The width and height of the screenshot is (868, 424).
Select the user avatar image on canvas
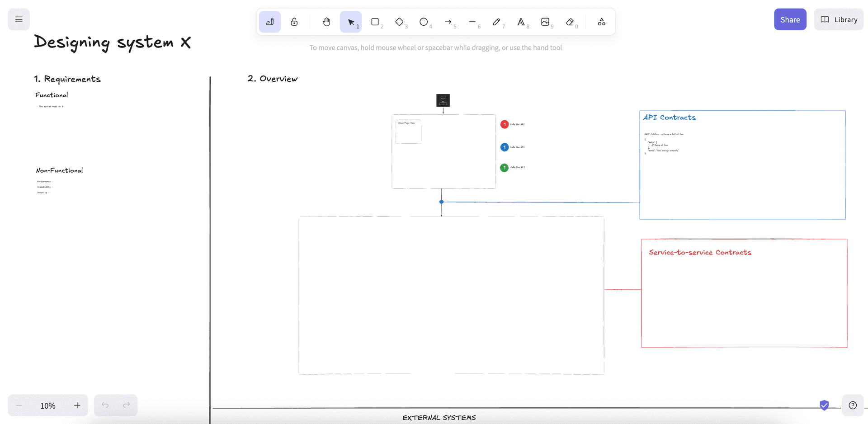click(443, 100)
